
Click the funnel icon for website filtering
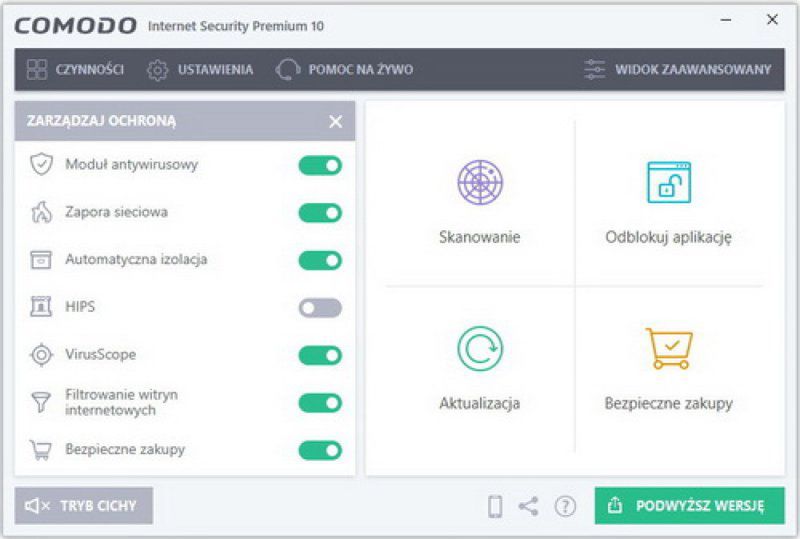(x=41, y=402)
